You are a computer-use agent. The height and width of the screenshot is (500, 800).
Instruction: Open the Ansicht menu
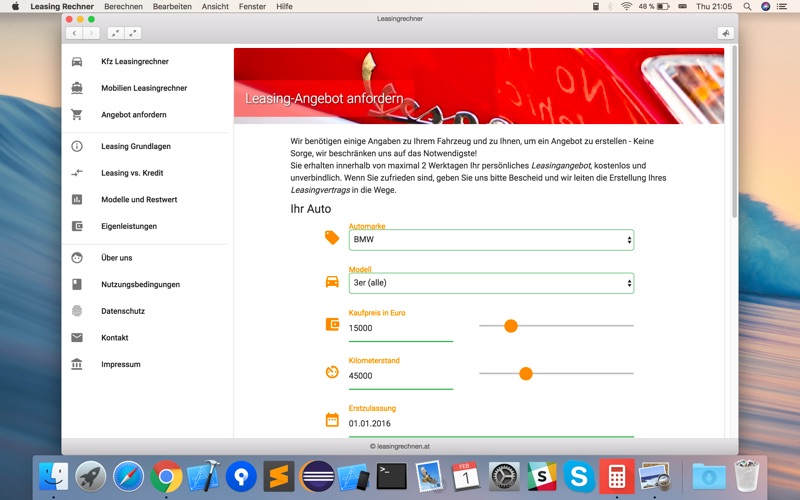click(215, 6)
